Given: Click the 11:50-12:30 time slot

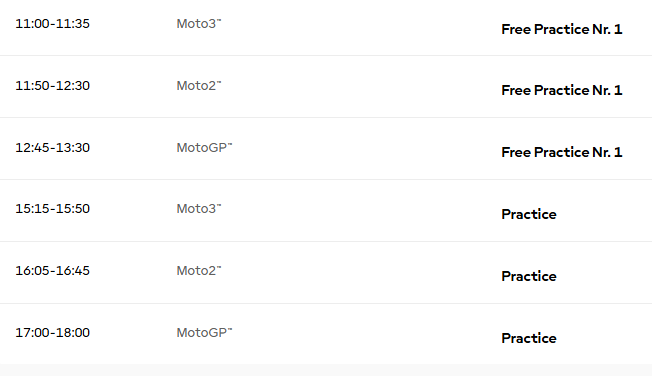Looking at the screenshot, I should pyautogui.click(x=52, y=86).
